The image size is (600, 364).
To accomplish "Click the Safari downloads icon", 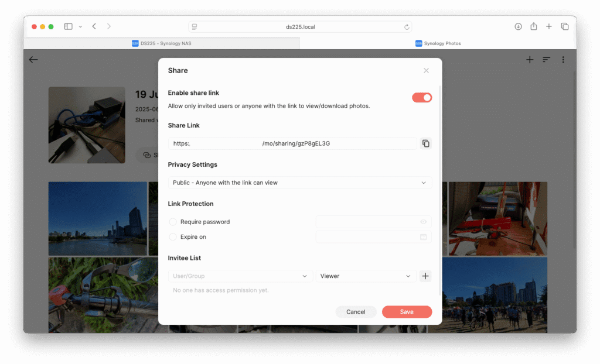I will click(518, 26).
